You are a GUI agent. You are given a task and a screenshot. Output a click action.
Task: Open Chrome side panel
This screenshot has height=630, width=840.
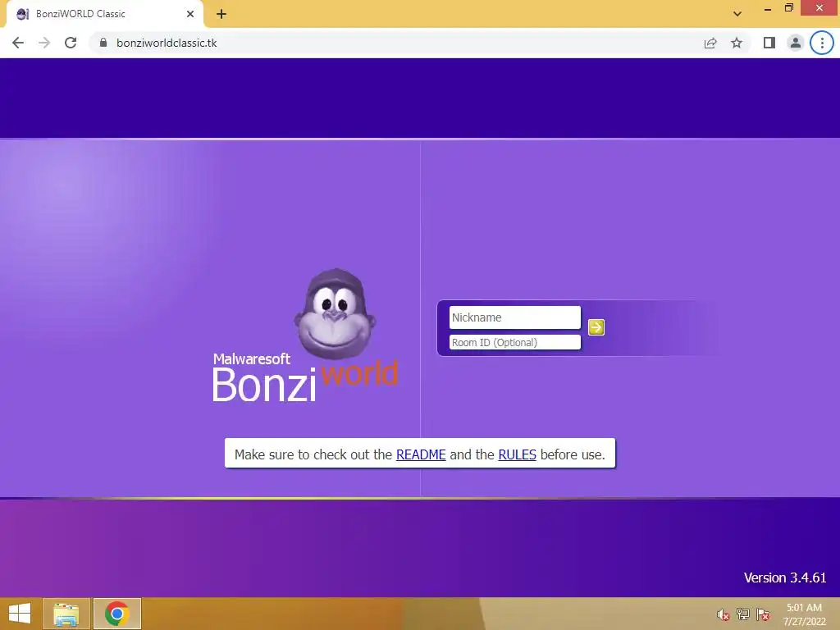pyautogui.click(x=769, y=43)
